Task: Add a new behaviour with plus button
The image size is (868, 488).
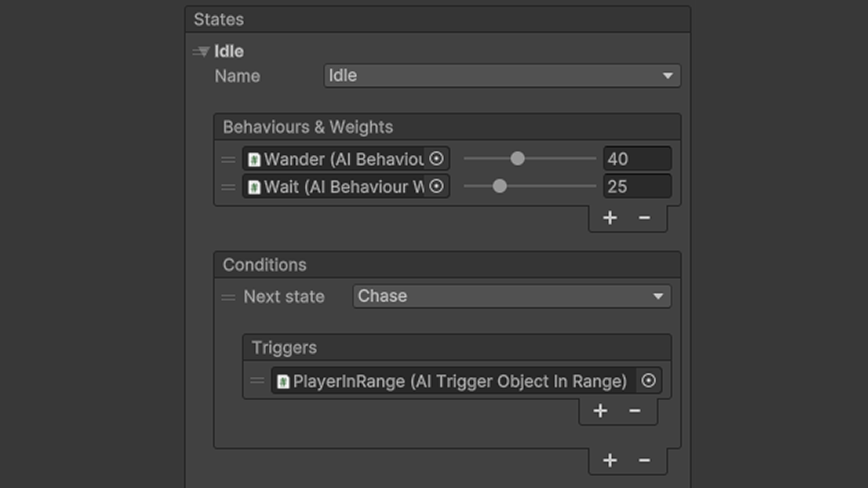Action: pos(610,218)
